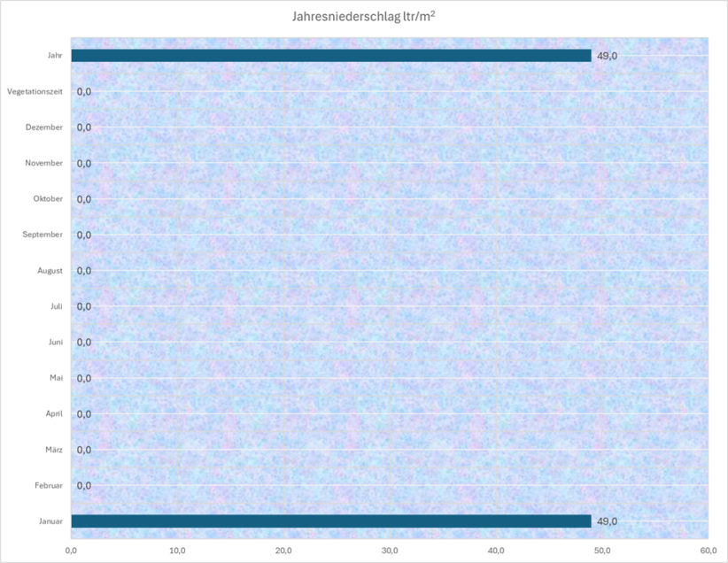This screenshot has width=728, height=563.
Task: Select the September category label
Action: (x=43, y=235)
